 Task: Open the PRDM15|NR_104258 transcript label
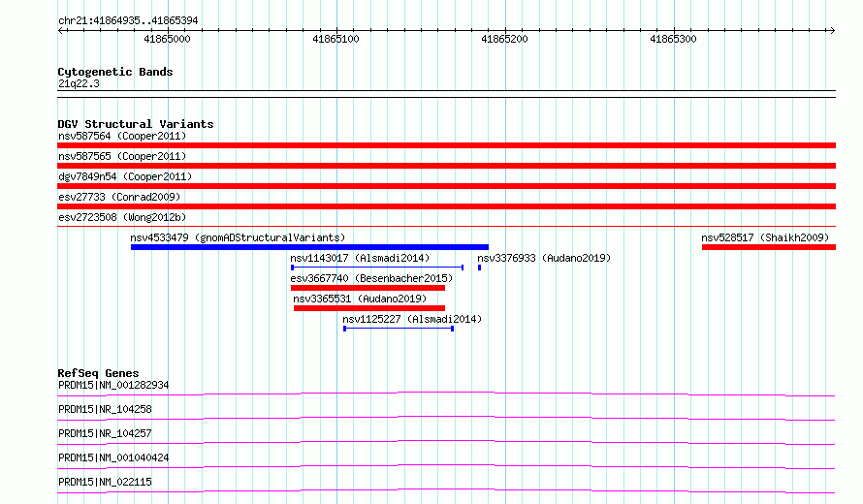pyautogui.click(x=105, y=409)
